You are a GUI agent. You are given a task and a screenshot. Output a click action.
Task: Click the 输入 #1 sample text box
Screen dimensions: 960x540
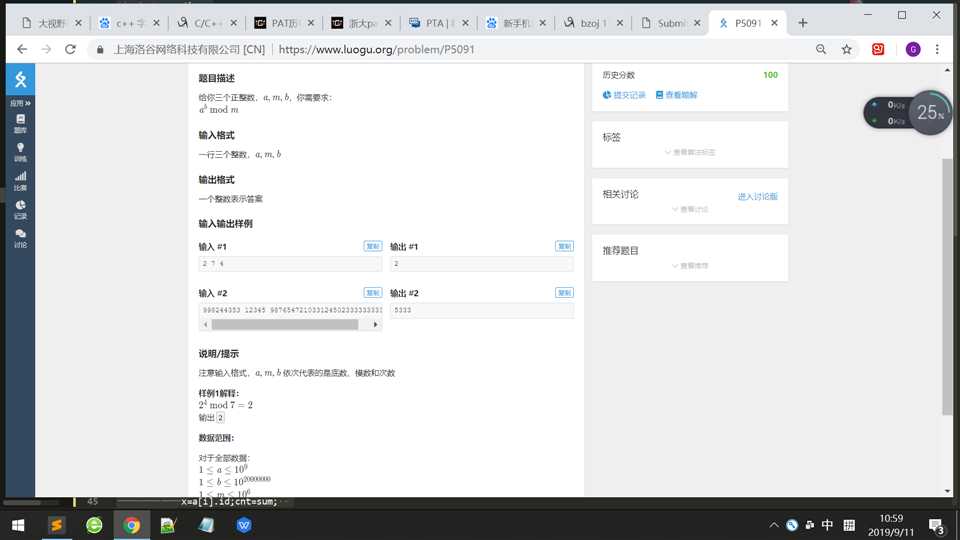(x=290, y=264)
